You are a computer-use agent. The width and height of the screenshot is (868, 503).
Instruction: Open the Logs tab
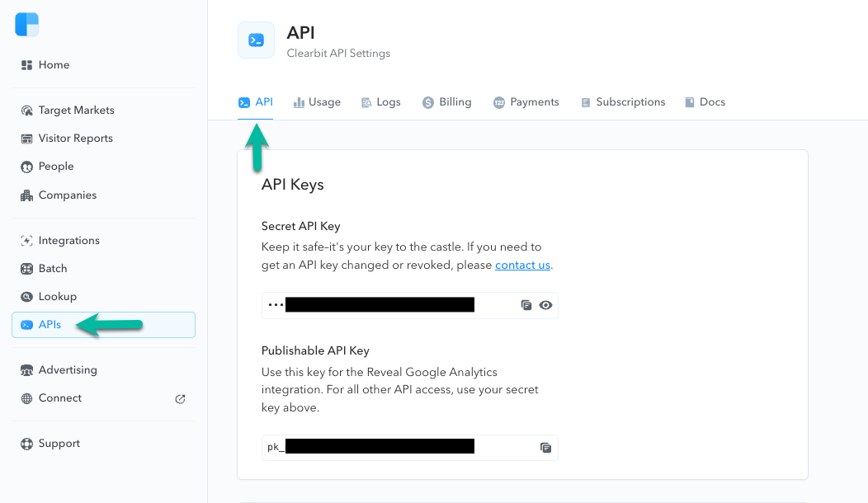tap(381, 102)
